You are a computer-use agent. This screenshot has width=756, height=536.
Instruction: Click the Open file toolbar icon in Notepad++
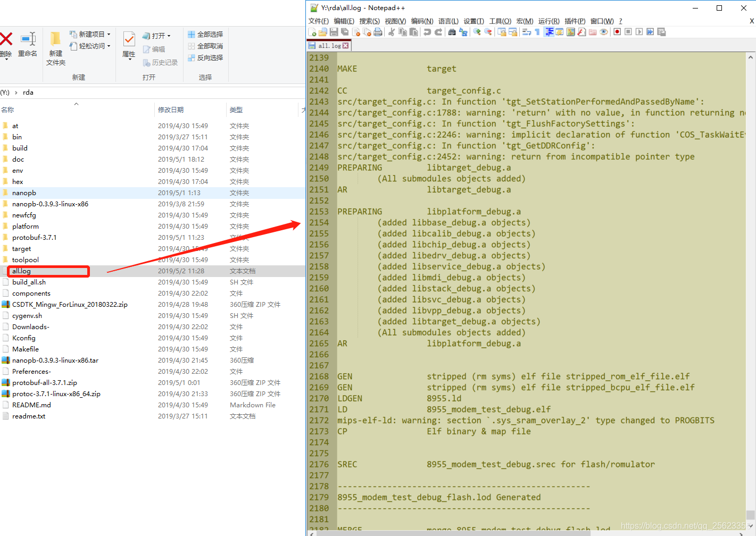323,32
